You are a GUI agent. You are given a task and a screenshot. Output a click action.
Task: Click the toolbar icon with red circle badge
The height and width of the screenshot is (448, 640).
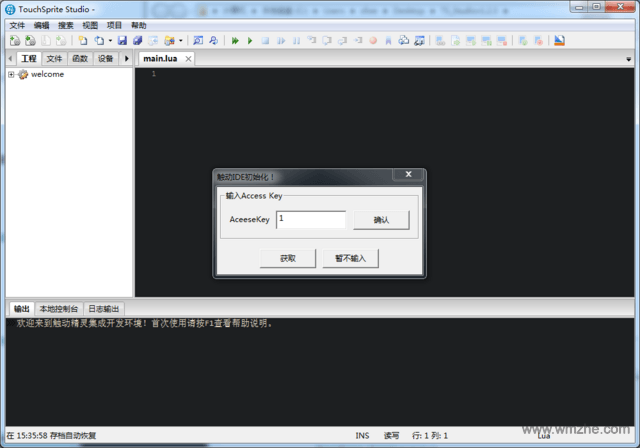[x=539, y=40]
